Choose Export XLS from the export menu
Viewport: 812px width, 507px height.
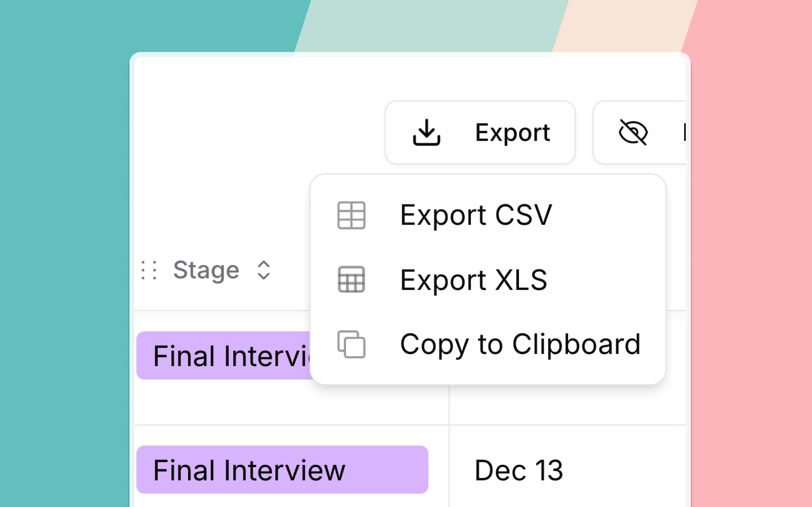pos(474,280)
